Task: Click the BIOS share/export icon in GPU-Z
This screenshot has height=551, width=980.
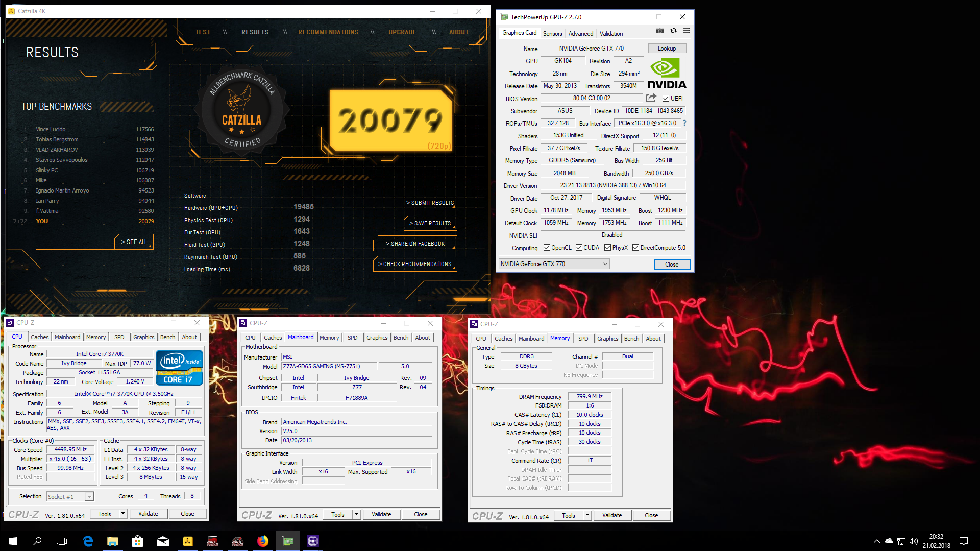Action: (651, 98)
